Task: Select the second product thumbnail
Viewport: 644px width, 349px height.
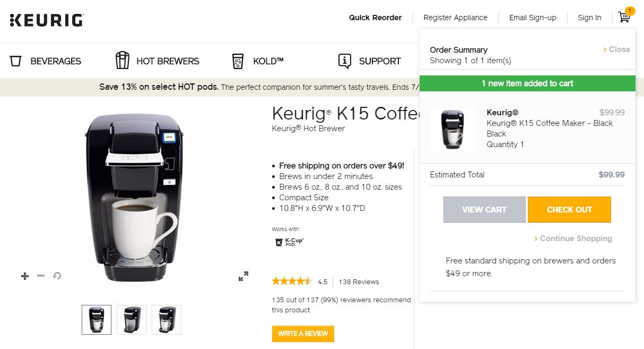Action: click(131, 319)
